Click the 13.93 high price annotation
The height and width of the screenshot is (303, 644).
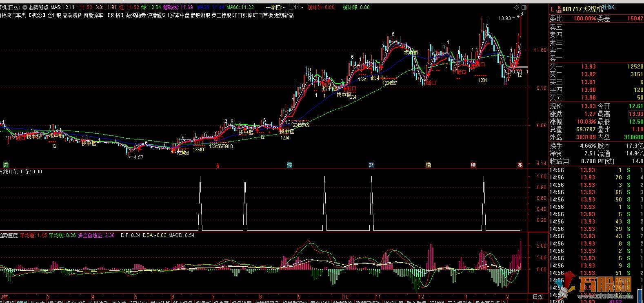(504, 18)
